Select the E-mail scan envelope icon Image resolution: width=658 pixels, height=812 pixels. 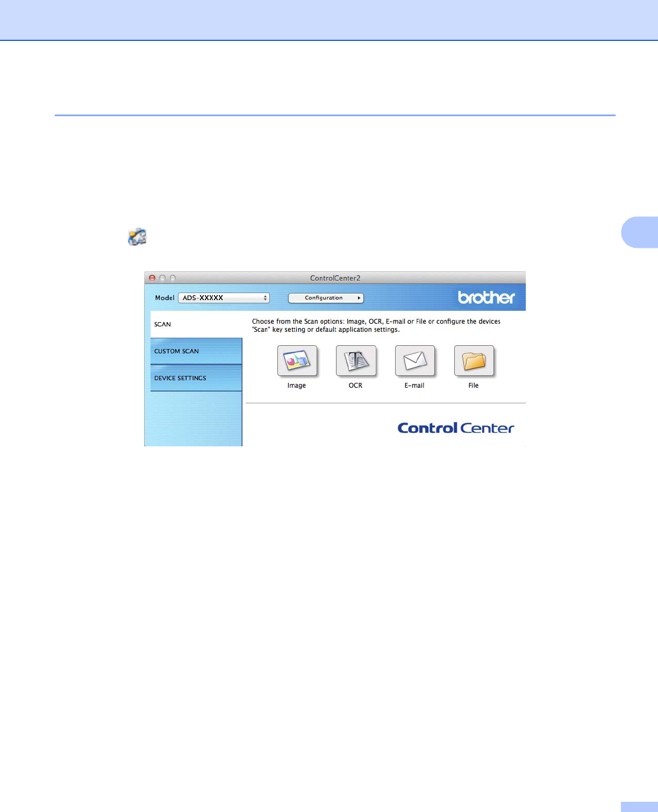pos(415,360)
